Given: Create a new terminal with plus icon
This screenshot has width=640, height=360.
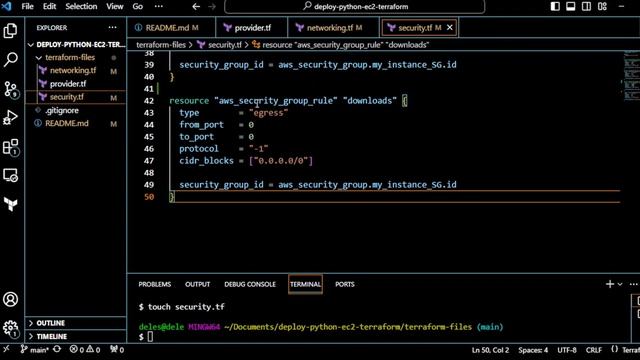Looking at the screenshot, I should [x=610, y=284].
